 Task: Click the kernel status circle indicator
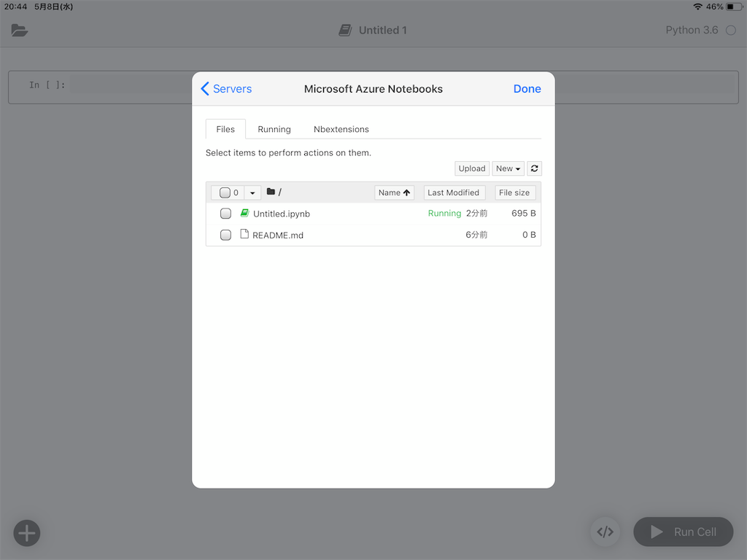(x=731, y=31)
